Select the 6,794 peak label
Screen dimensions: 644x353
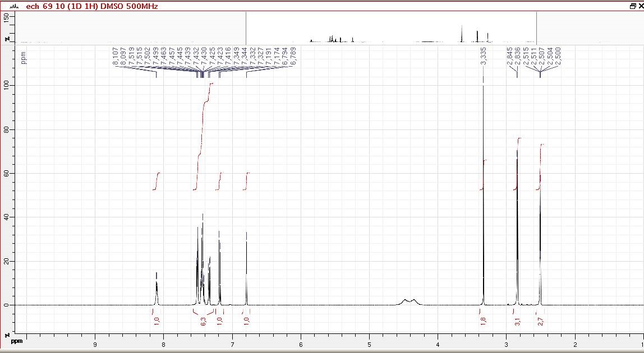pos(285,56)
